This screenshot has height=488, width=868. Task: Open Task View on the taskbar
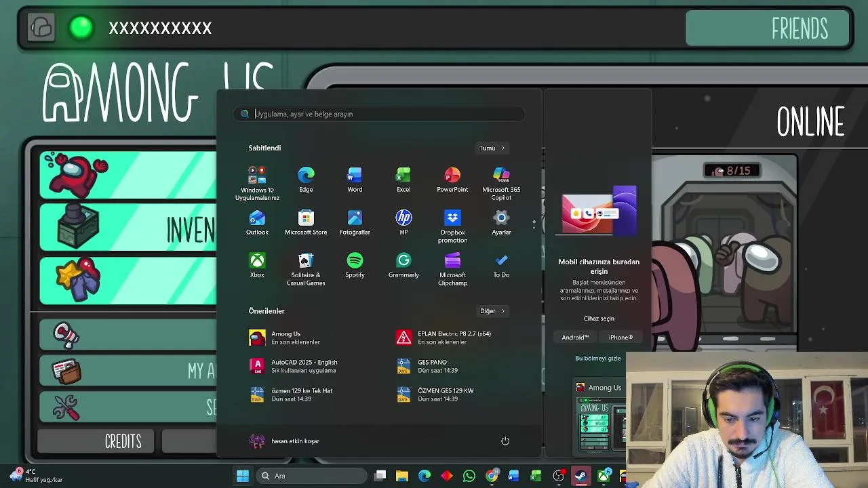pos(380,476)
